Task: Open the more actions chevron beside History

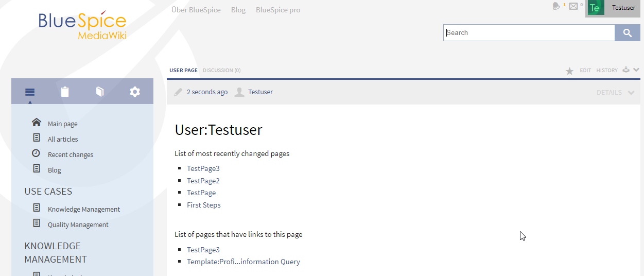Action: (x=636, y=70)
